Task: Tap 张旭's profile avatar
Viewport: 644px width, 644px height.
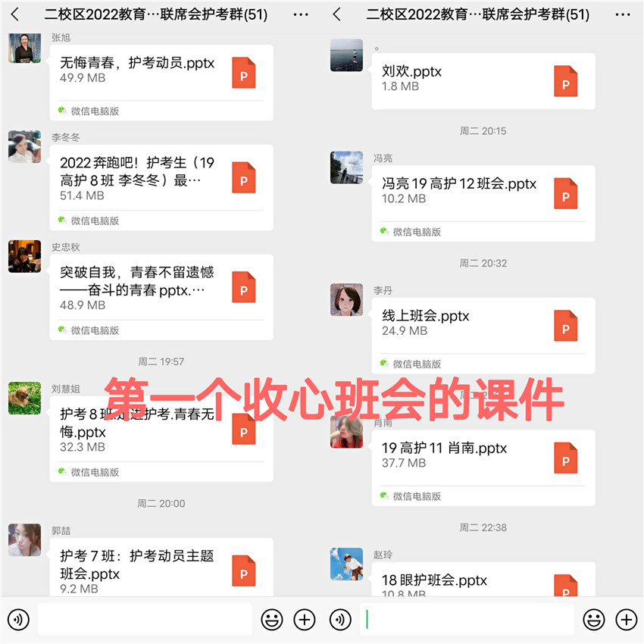Action: [x=25, y=48]
